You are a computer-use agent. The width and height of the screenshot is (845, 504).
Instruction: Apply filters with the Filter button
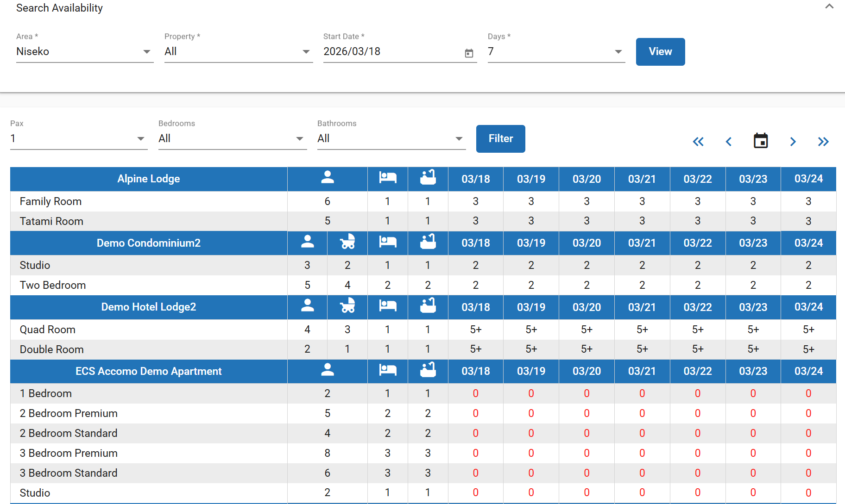point(500,138)
